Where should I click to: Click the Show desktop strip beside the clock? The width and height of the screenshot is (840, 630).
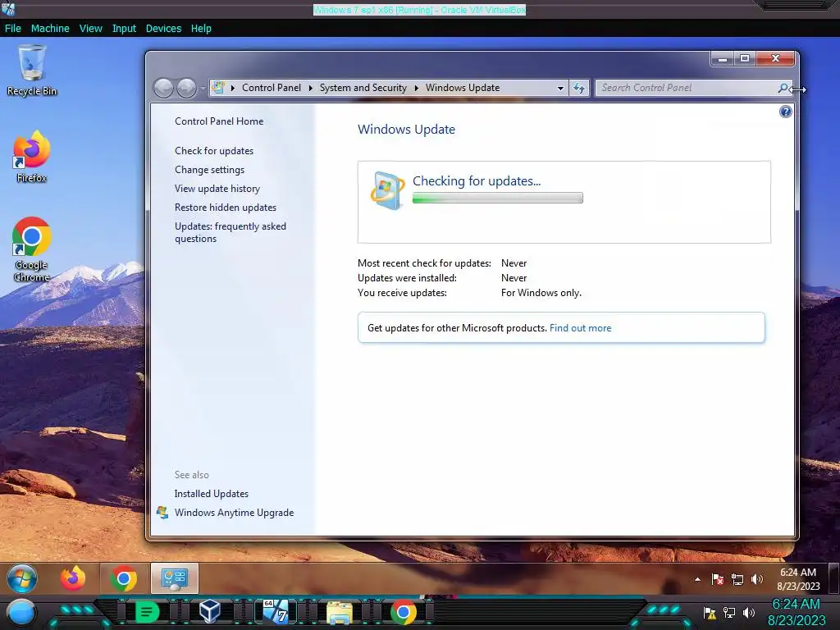[834, 578]
